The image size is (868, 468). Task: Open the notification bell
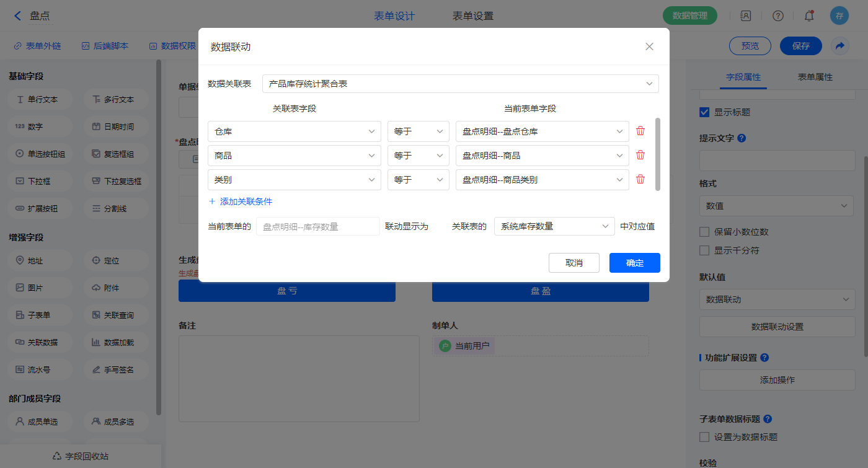808,16
